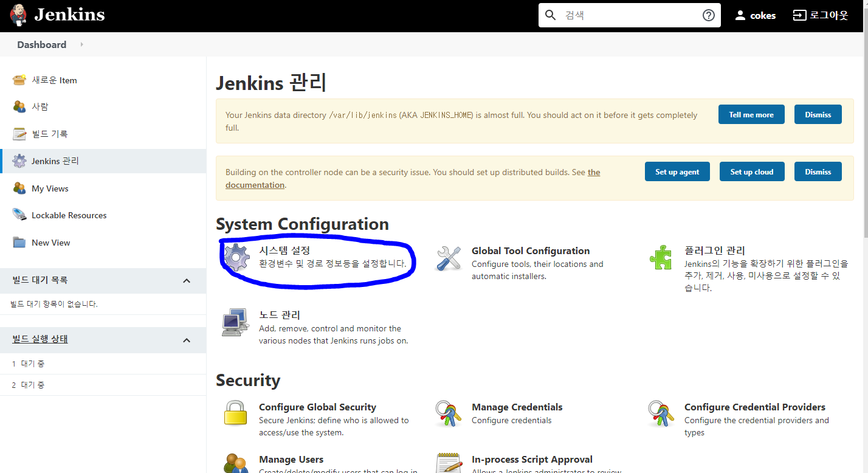This screenshot has height=473, width=868.
Task: Dismiss the controller node security warning
Action: pos(818,171)
